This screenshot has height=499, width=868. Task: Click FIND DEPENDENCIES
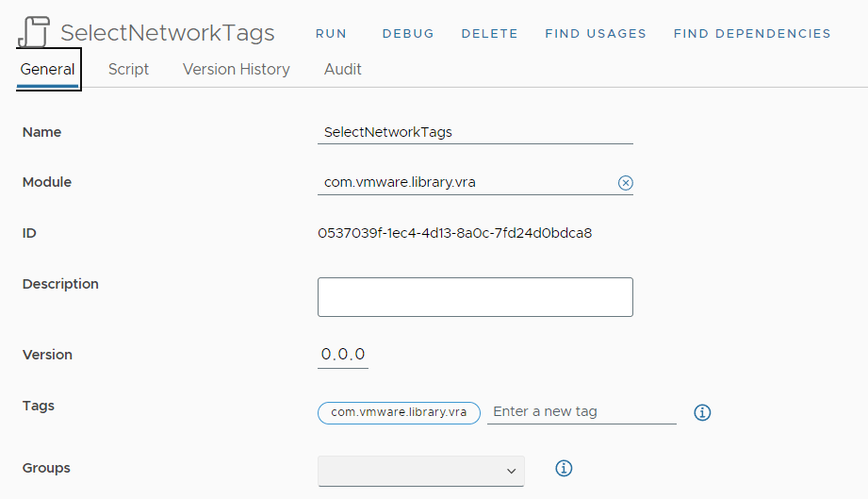coord(751,33)
